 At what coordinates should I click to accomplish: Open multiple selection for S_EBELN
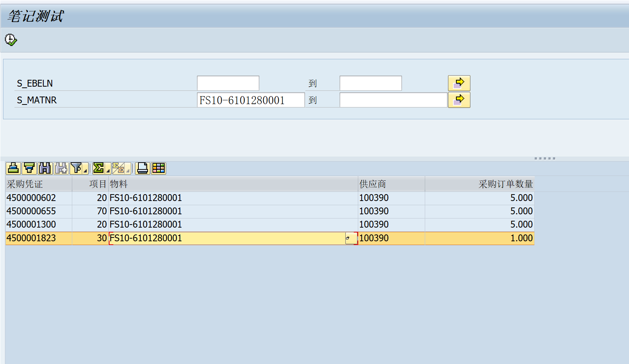click(459, 83)
